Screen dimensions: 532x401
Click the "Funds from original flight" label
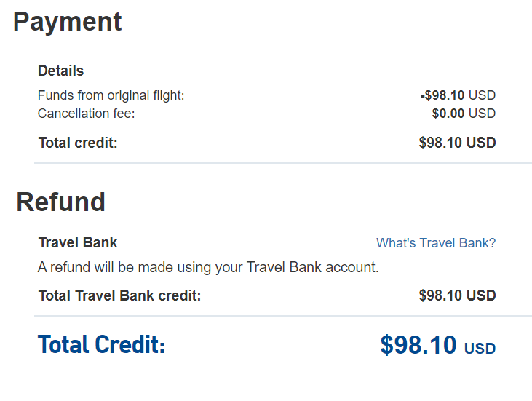pos(111,95)
